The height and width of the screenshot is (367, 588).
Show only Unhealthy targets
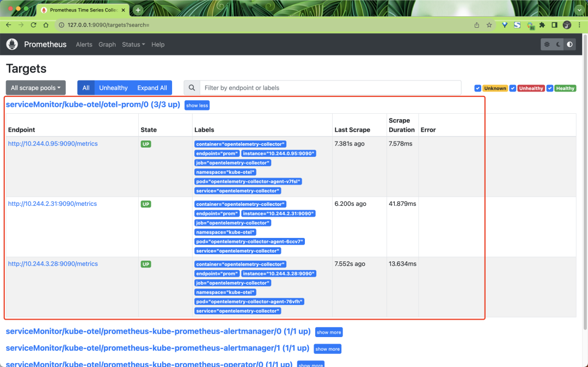113,88
